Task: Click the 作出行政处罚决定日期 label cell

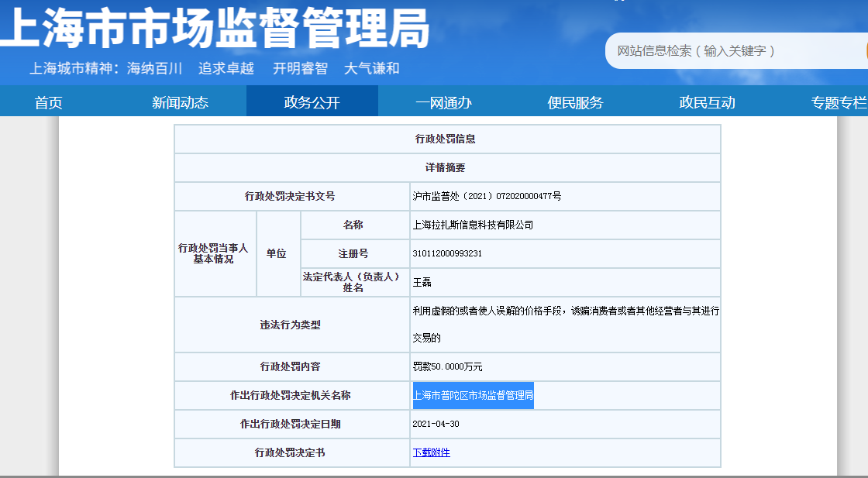Action: 292,425
